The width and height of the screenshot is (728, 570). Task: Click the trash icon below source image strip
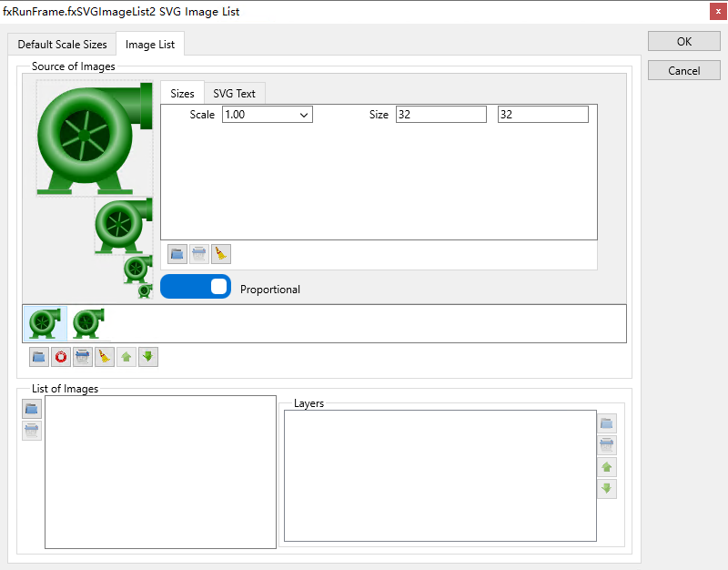coord(83,357)
